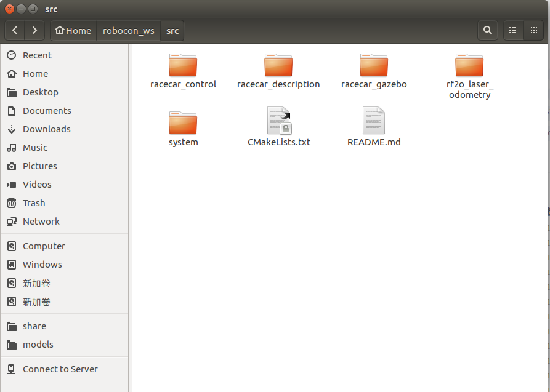
Task: Navigate to Home in the path bar
Action: click(x=73, y=31)
